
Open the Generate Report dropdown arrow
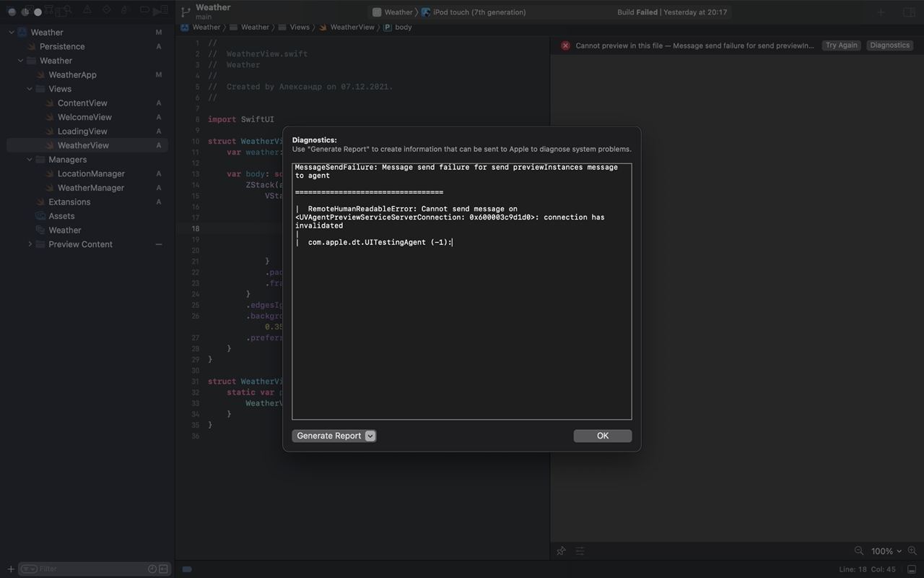[x=370, y=436]
